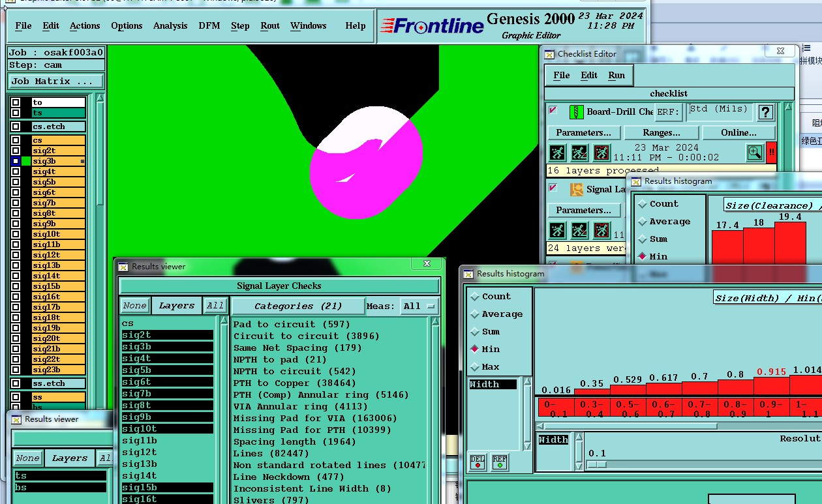Select 'Slivers (797)' category
The image size is (822, 504).
coord(271,500)
